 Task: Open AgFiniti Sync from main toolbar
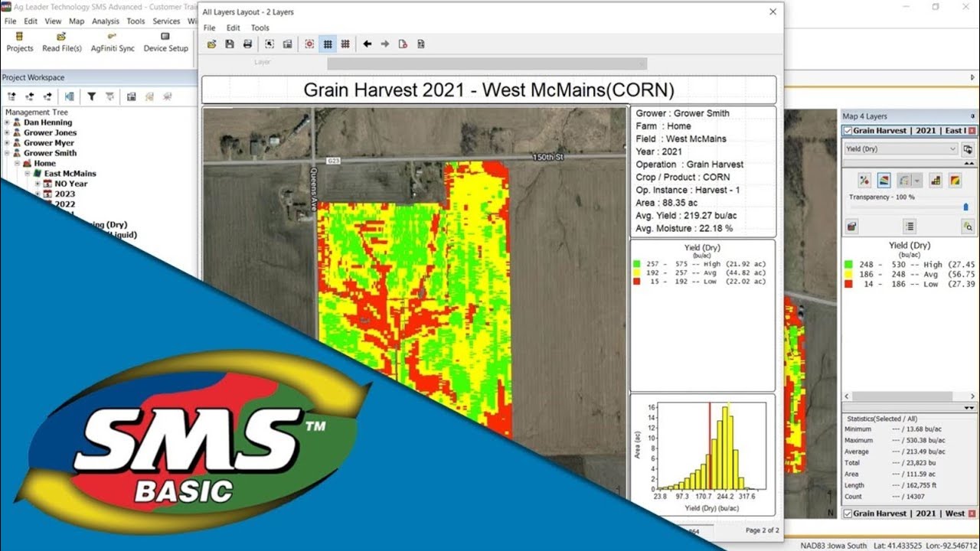(113, 42)
